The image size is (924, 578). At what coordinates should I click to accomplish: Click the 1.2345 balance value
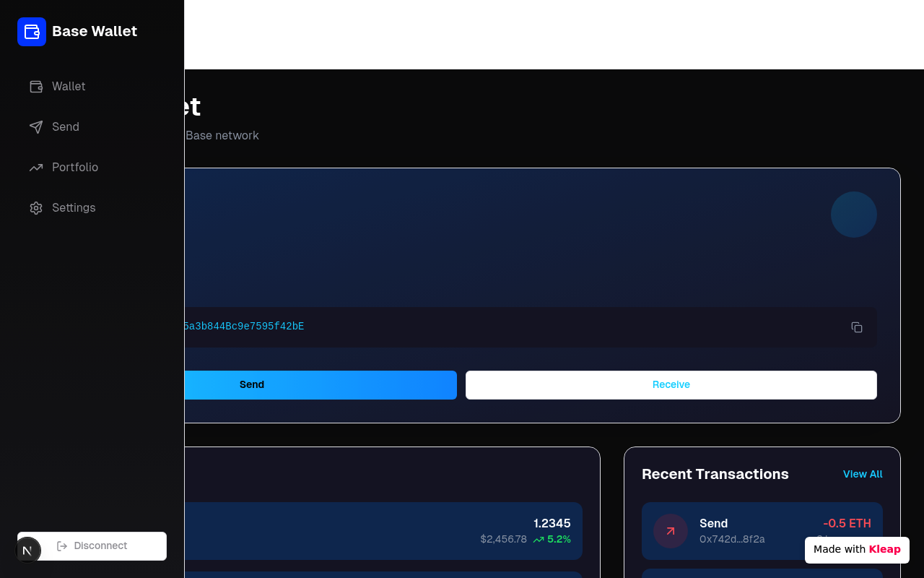(552, 523)
